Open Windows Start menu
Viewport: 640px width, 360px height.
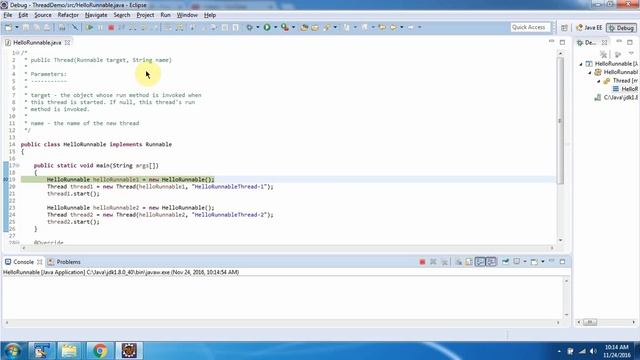tap(12, 351)
